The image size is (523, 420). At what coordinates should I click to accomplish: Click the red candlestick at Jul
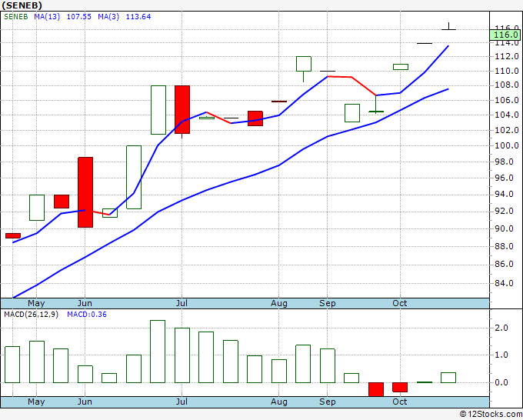[182, 110]
